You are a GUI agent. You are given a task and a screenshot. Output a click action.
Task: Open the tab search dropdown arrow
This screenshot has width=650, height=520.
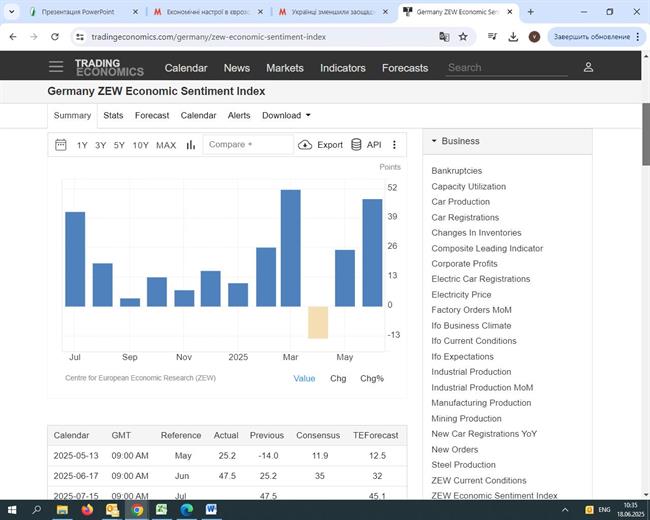tap(12, 12)
